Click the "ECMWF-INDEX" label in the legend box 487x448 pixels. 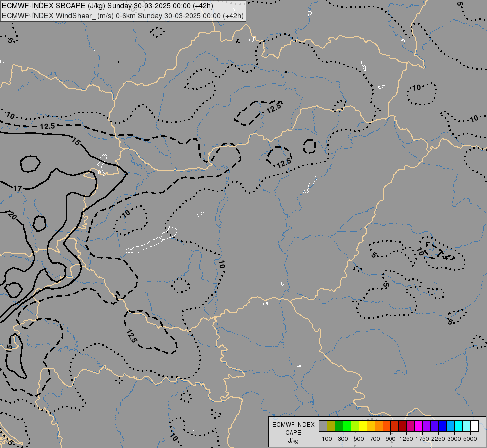point(293,425)
